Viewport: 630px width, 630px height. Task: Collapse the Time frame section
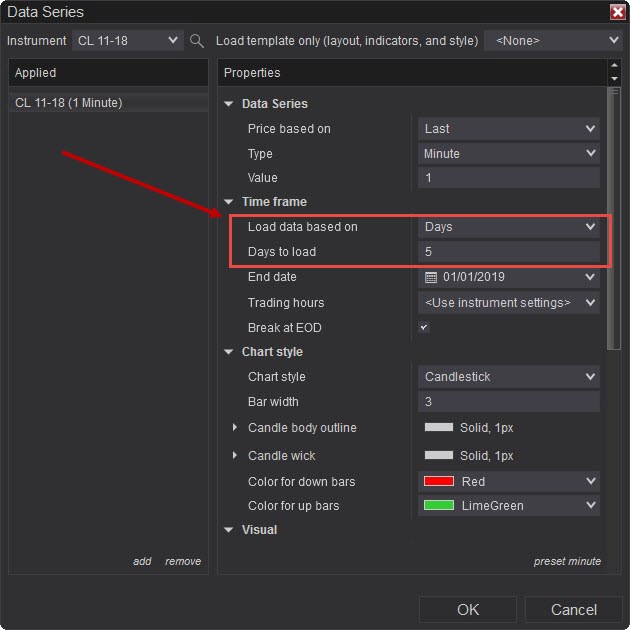tap(229, 202)
